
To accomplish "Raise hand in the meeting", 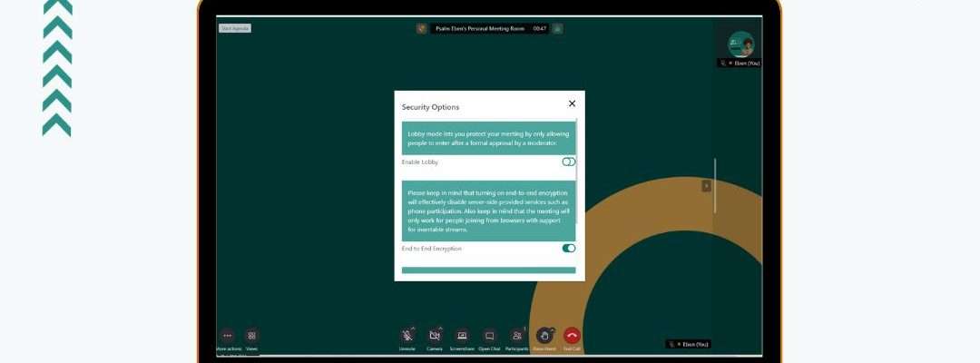I will (x=544, y=336).
